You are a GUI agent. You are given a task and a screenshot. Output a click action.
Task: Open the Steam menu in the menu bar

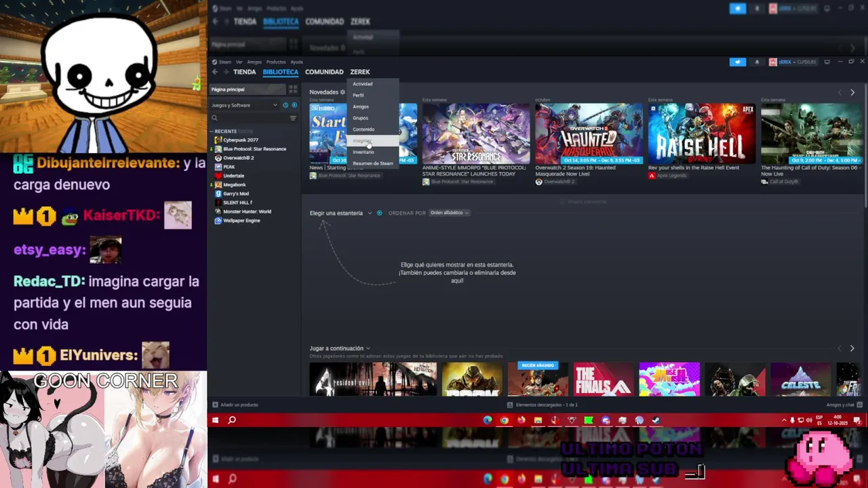pyautogui.click(x=222, y=62)
